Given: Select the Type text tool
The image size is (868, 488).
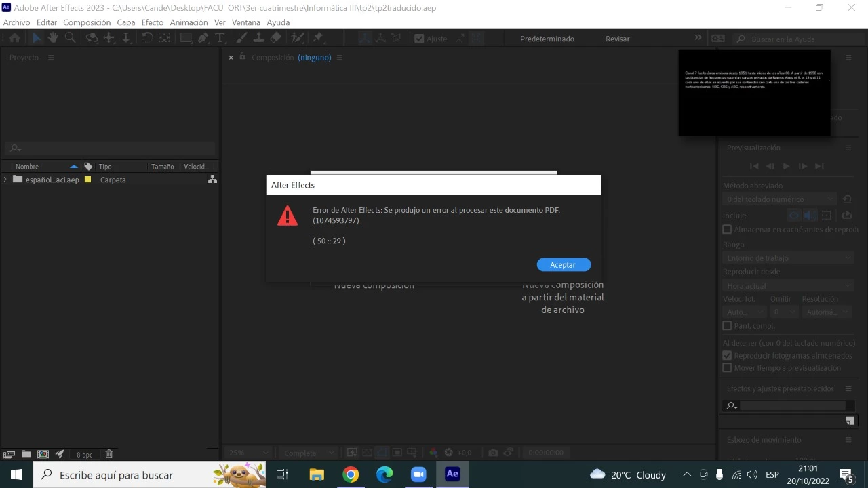Looking at the screenshot, I should (x=220, y=39).
